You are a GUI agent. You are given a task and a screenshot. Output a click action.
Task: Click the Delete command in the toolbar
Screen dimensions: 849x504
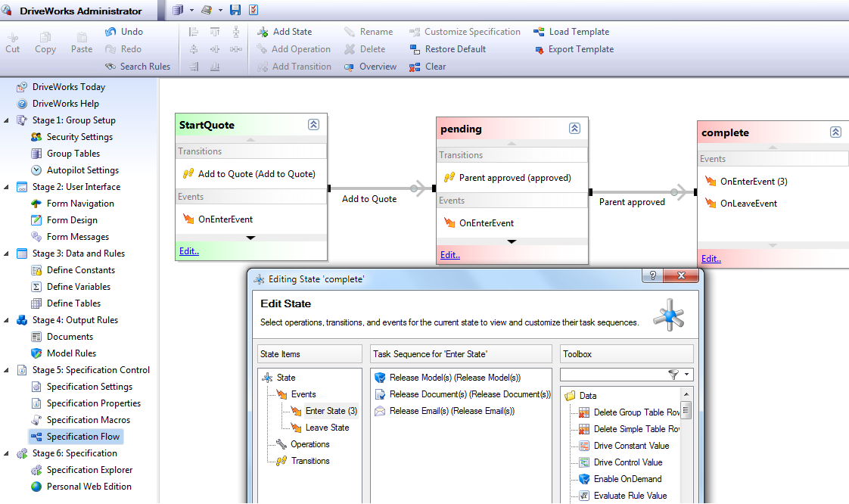click(365, 49)
